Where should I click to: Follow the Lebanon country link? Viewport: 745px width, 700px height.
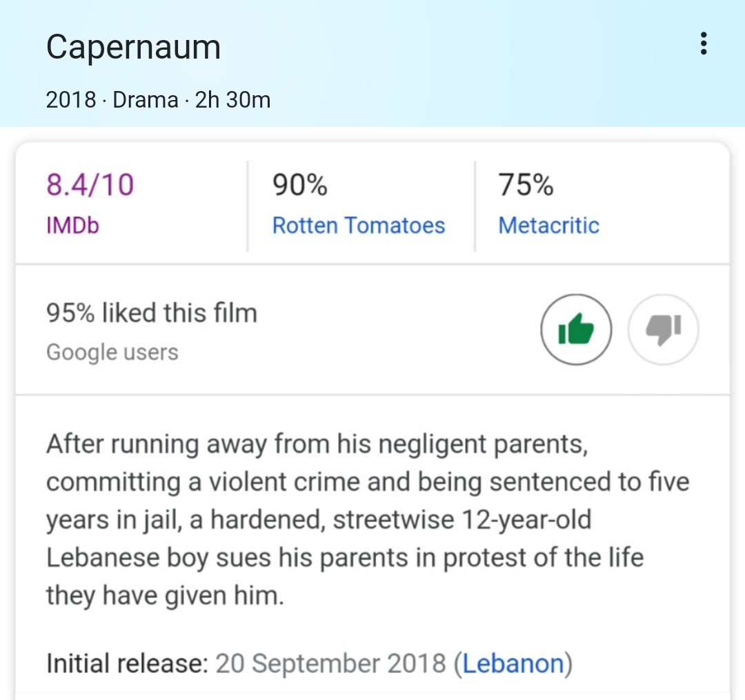click(x=513, y=663)
